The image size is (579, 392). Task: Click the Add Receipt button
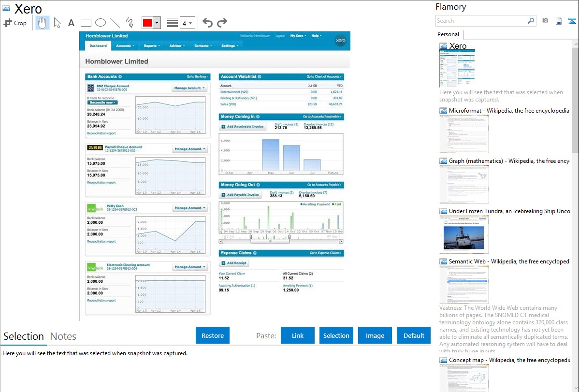[234, 263]
